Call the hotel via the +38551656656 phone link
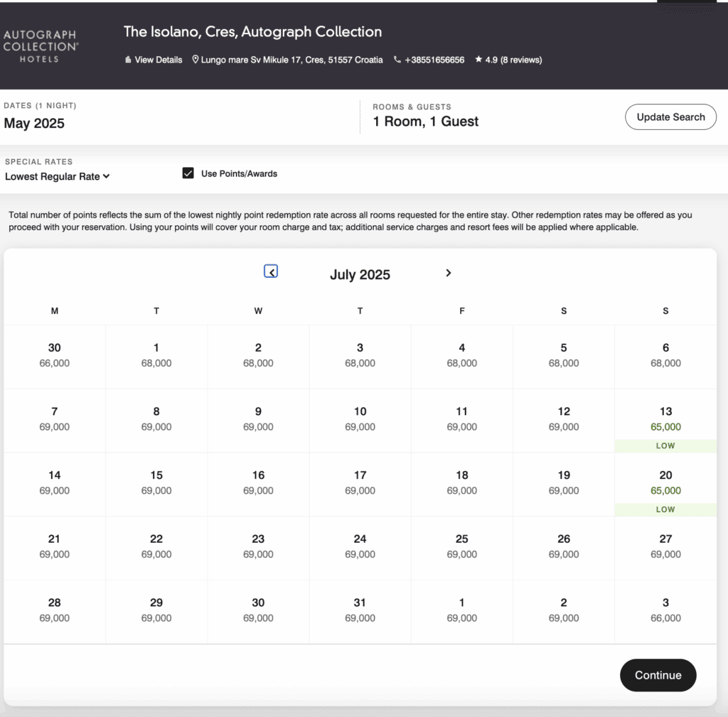Viewport: 728px width, 717px height. 434,60
